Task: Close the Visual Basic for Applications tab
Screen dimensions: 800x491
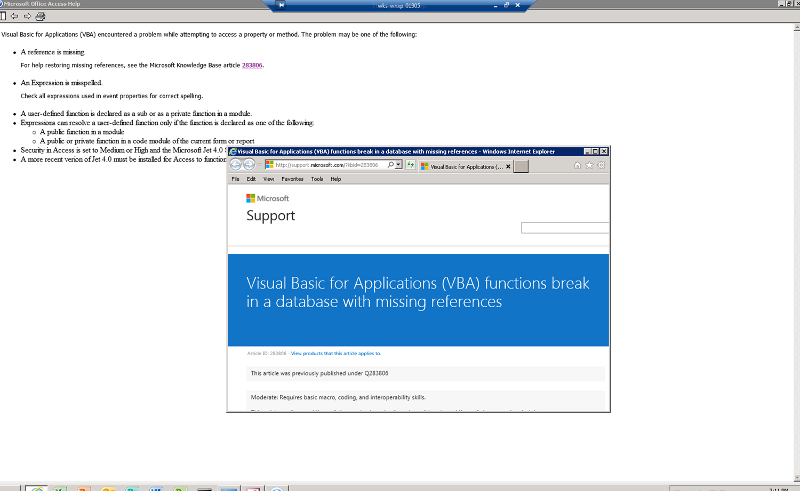Action: (508, 166)
